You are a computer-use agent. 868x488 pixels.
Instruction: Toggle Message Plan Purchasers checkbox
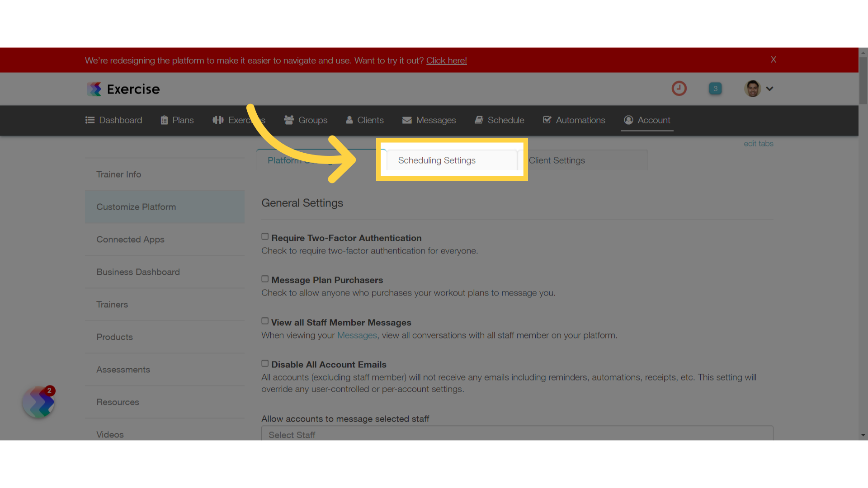264,278
